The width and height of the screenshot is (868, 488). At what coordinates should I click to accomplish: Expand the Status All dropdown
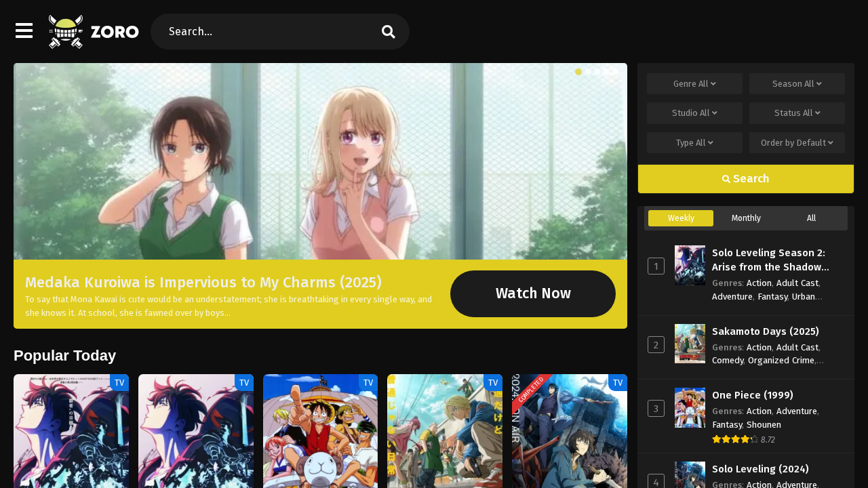tap(797, 113)
